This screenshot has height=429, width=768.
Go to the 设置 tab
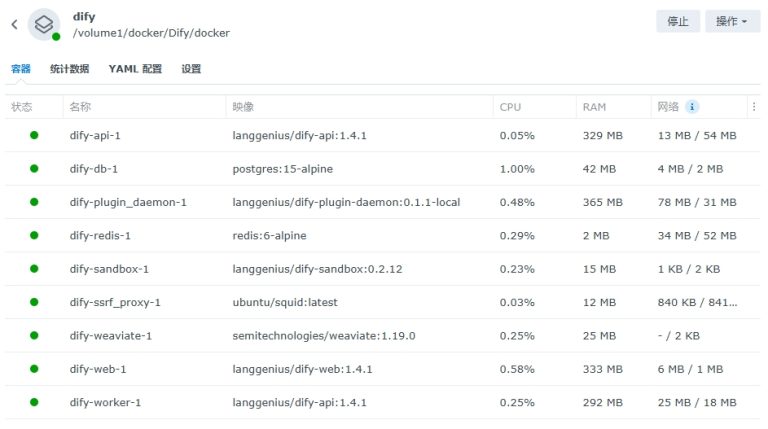coord(191,69)
